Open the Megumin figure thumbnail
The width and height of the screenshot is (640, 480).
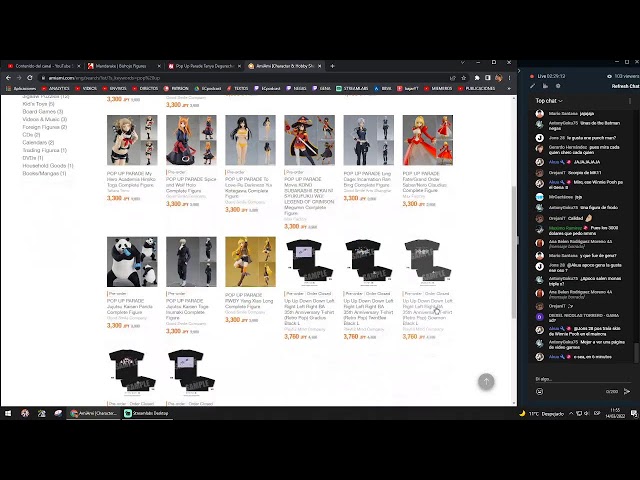309,140
